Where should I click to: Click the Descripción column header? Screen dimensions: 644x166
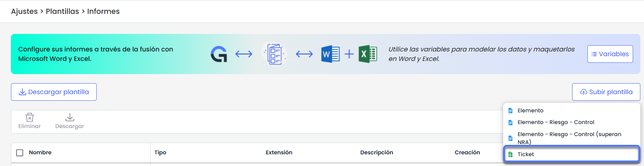pyautogui.click(x=377, y=153)
